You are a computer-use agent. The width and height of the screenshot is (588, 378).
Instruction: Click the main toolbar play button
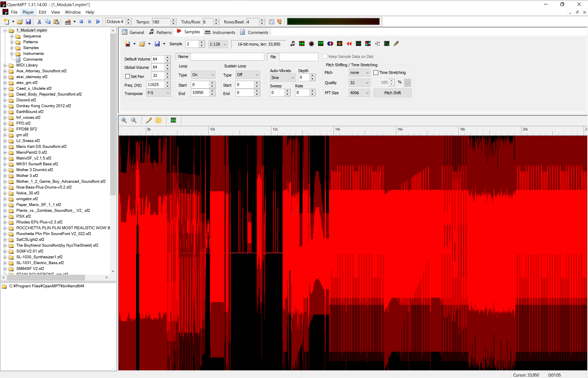point(98,22)
